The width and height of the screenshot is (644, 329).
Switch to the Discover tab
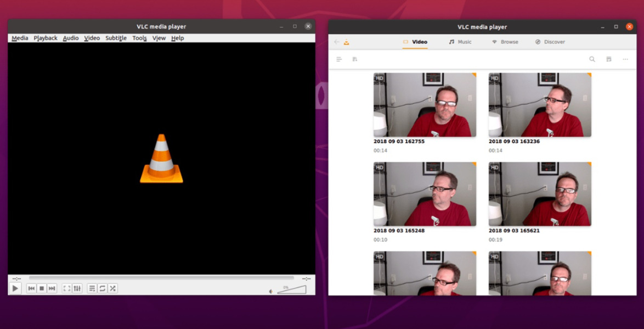(x=550, y=42)
